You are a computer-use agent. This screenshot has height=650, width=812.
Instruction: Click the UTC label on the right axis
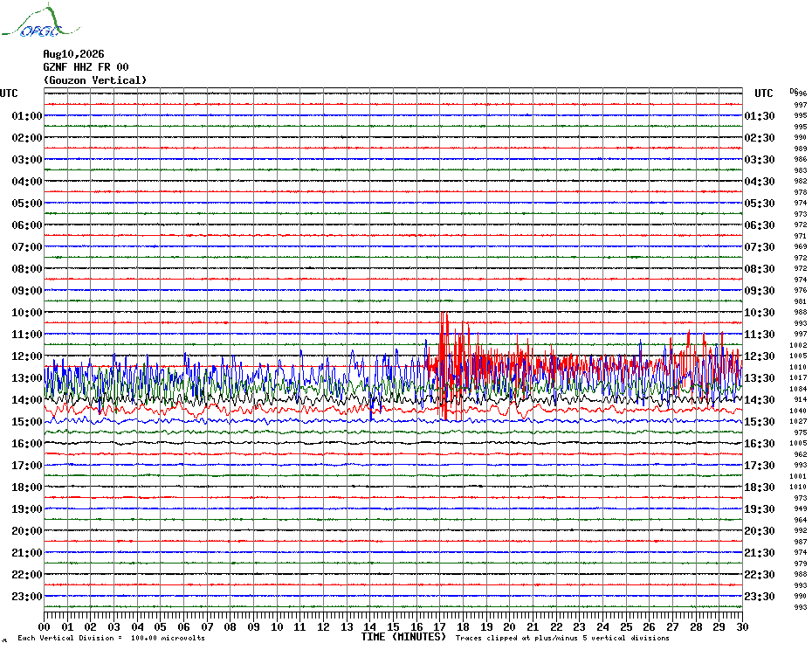tap(763, 93)
